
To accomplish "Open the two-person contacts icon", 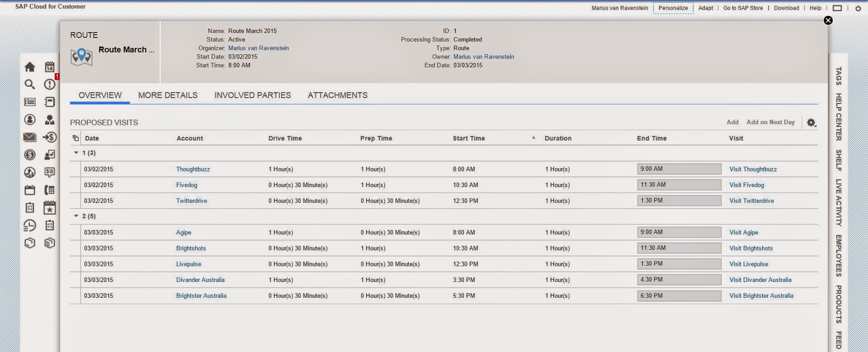I will (49, 119).
